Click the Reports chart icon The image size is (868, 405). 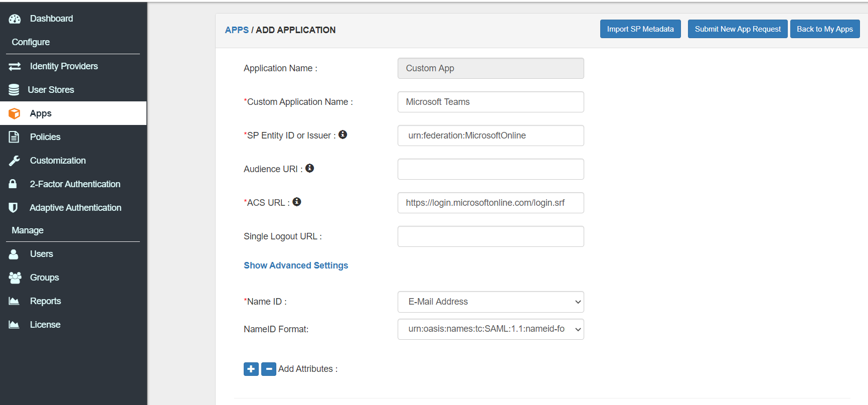[x=14, y=301]
